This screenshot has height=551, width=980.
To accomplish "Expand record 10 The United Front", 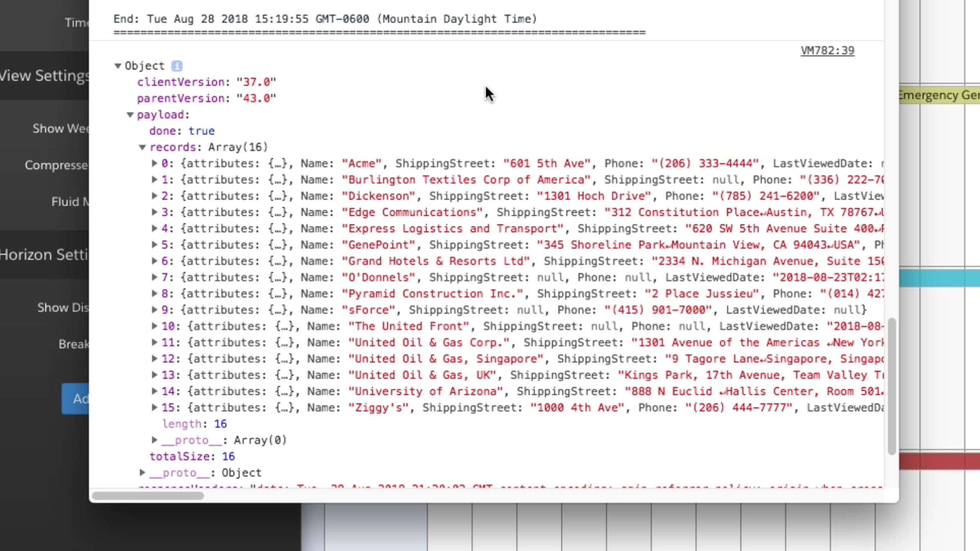I will tap(154, 326).
